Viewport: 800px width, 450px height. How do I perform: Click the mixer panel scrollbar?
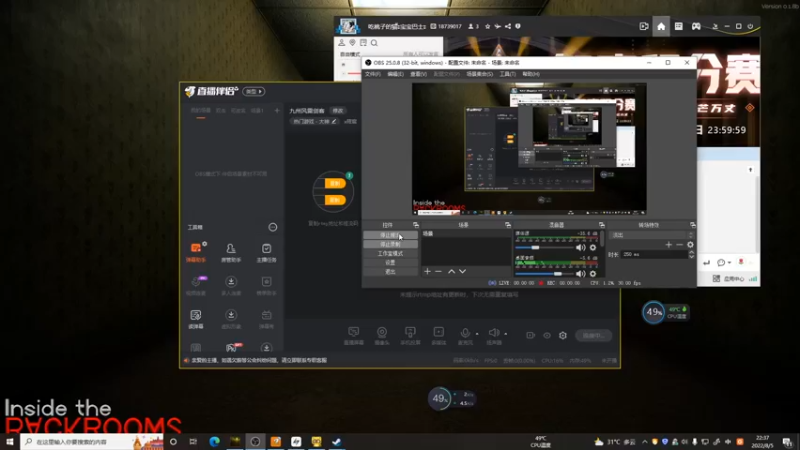pos(603,238)
